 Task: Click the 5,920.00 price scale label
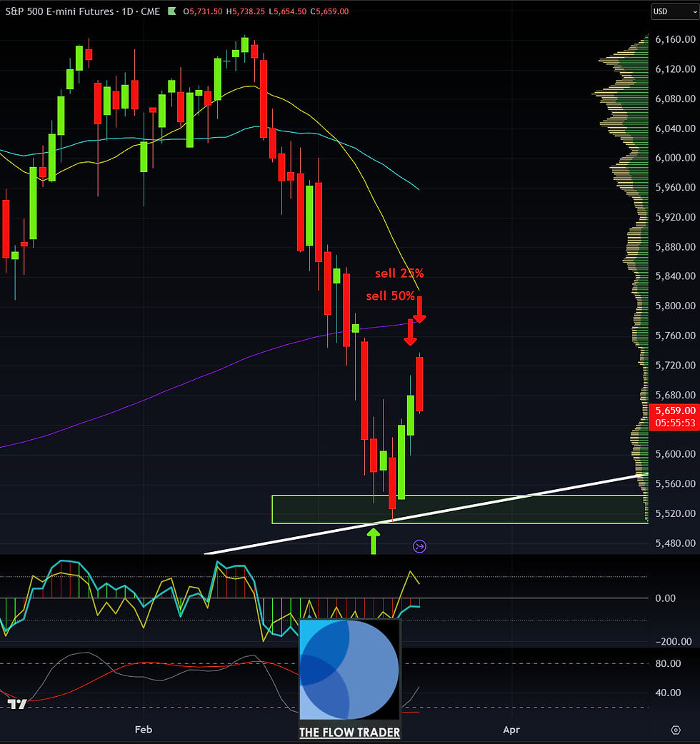[675, 217]
